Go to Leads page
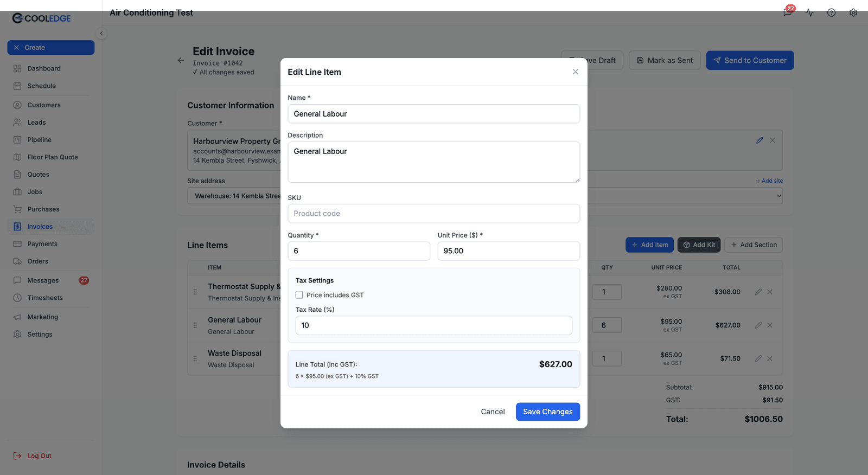The height and width of the screenshot is (475, 868). (x=51, y=123)
